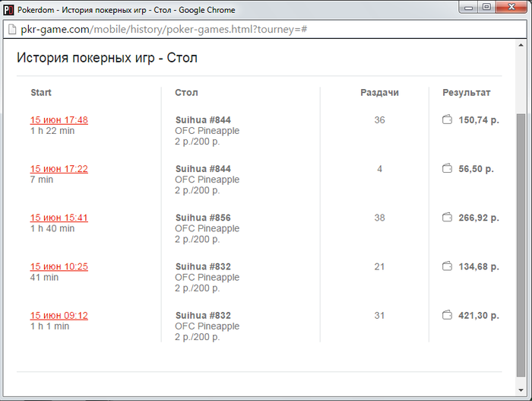This screenshot has width=532, height=401.
Task: Click wallet icon beside 421,30 p.
Action: pyautogui.click(x=447, y=315)
